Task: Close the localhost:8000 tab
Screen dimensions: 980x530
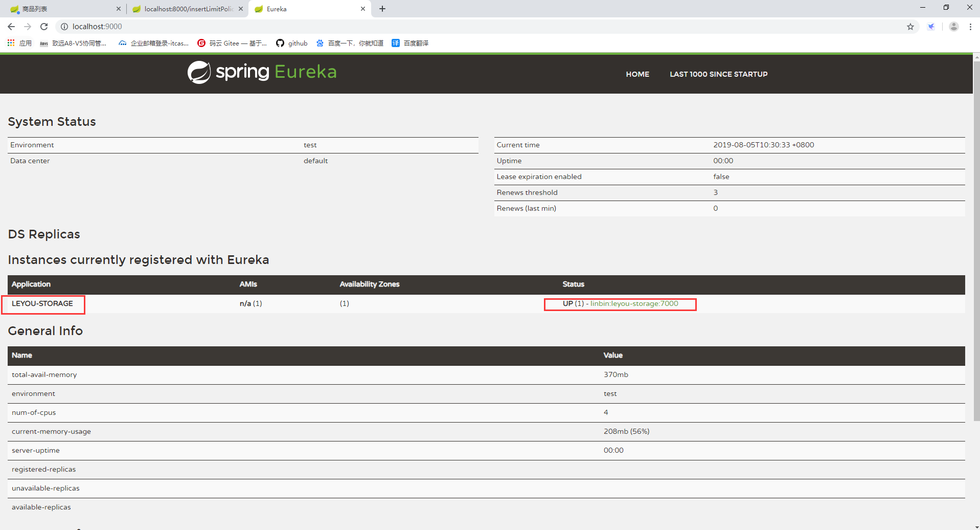Action: click(241, 9)
